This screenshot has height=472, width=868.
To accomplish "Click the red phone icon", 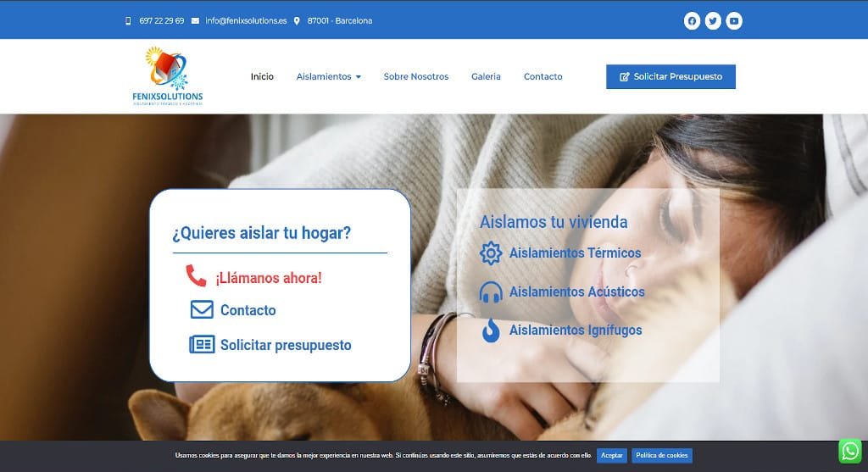I will (196, 275).
